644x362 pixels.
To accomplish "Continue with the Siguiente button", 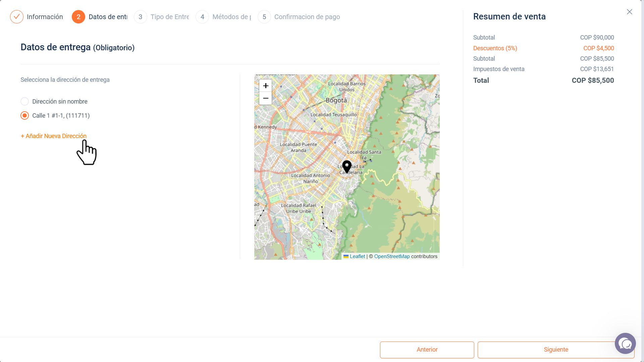I will tap(556, 350).
